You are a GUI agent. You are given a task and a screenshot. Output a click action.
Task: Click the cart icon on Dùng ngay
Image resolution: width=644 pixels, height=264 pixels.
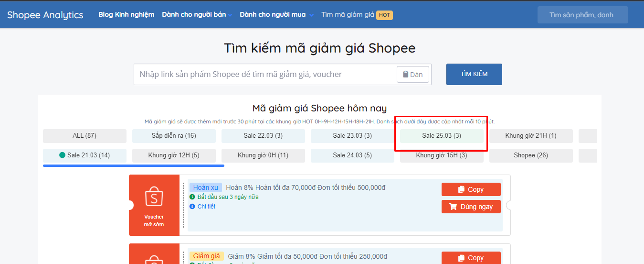pyautogui.click(x=453, y=207)
